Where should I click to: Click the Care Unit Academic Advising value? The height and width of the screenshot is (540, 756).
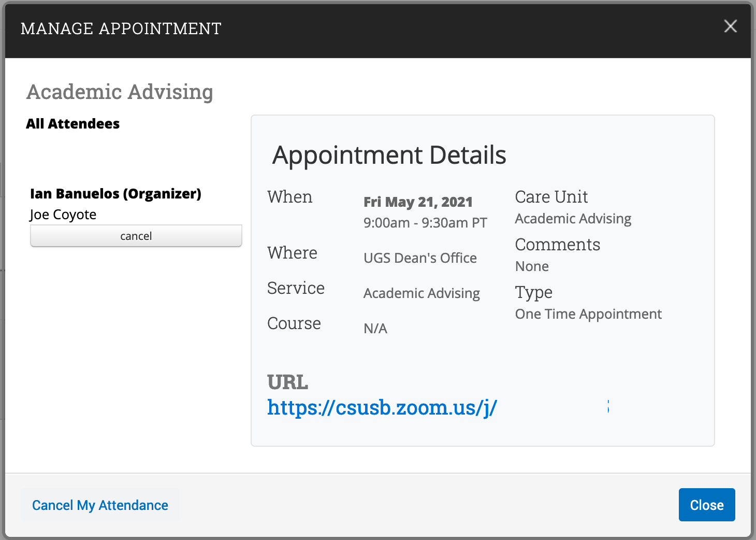(573, 219)
